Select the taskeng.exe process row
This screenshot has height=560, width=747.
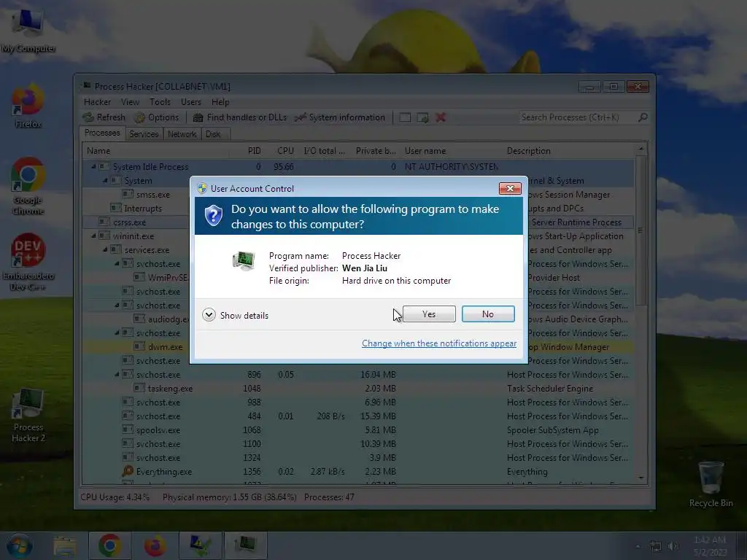coord(357,388)
